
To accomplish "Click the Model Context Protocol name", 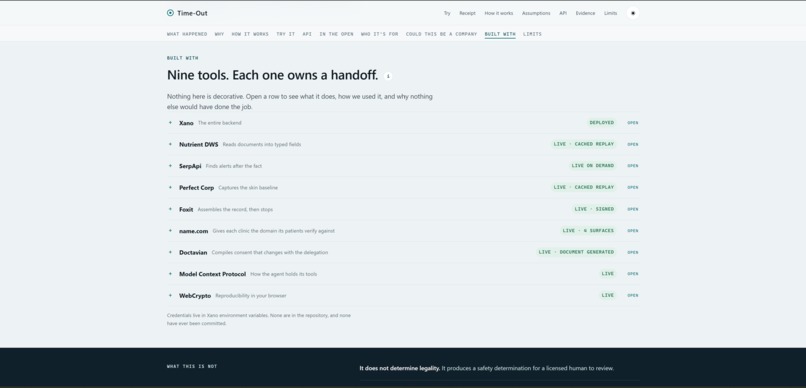I will pos(212,274).
